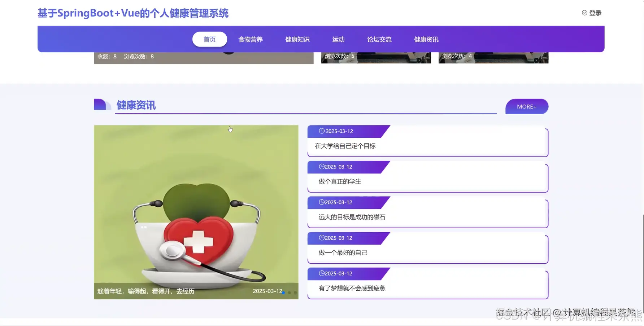Click the third carousel pagination dot
Viewport: 644px width, 326px height.
(x=296, y=292)
